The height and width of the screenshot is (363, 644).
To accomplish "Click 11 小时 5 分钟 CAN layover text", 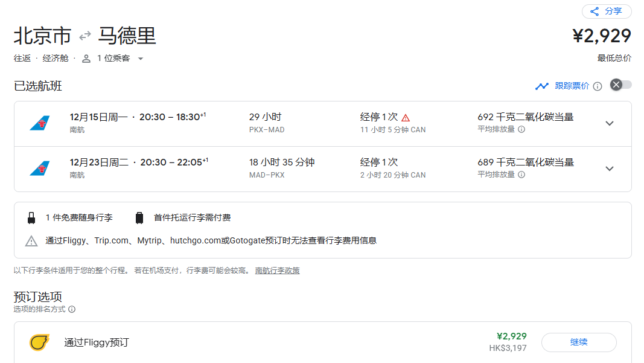I will [393, 130].
